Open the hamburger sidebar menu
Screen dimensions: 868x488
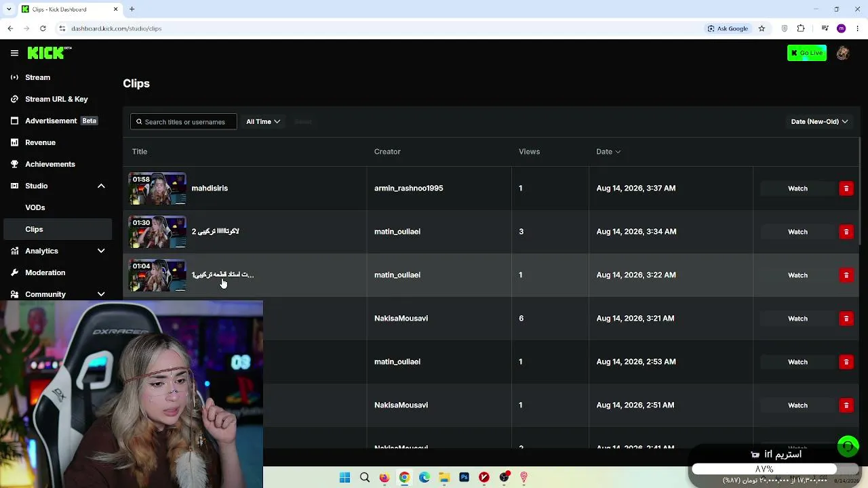[x=14, y=53]
